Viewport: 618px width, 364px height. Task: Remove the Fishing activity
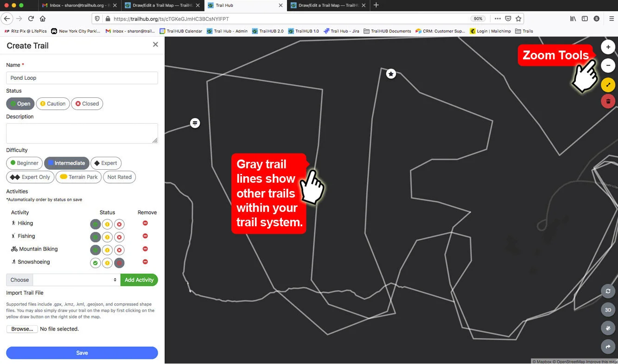coord(145,236)
